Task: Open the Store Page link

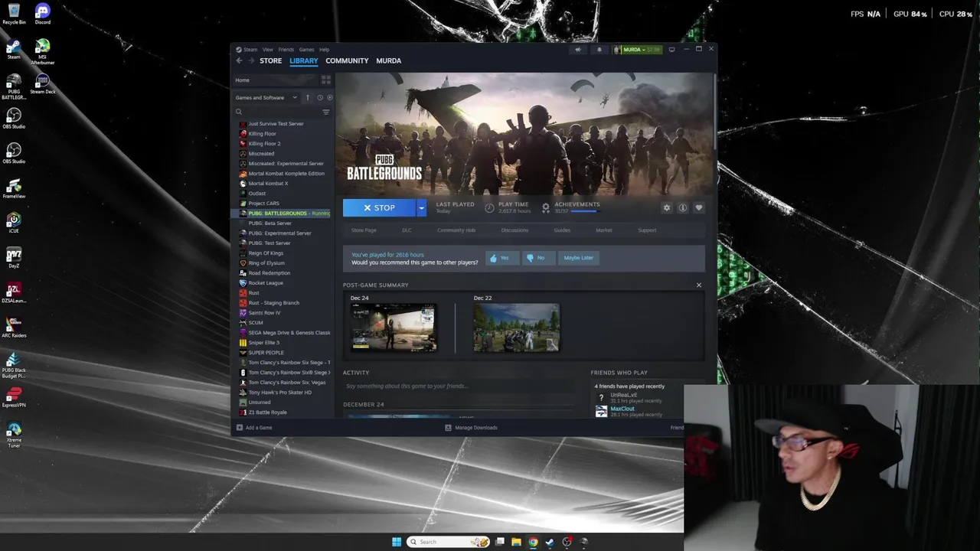Action: [x=364, y=230]
